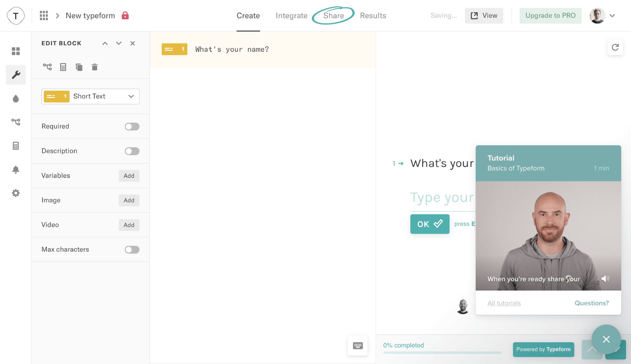
Task: Click the keyboard shortcuts icon
Action: (358, 346)
